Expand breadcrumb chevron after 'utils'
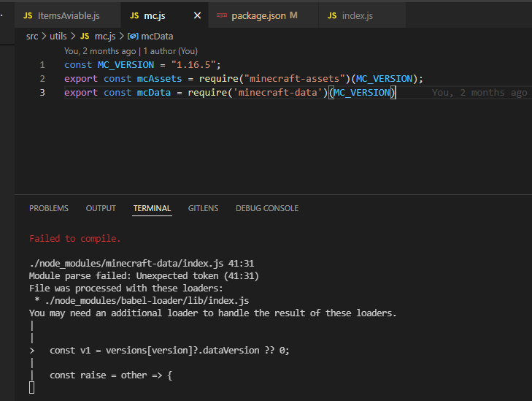The height and width of the screenshot is (401, 532). [73, 36]
